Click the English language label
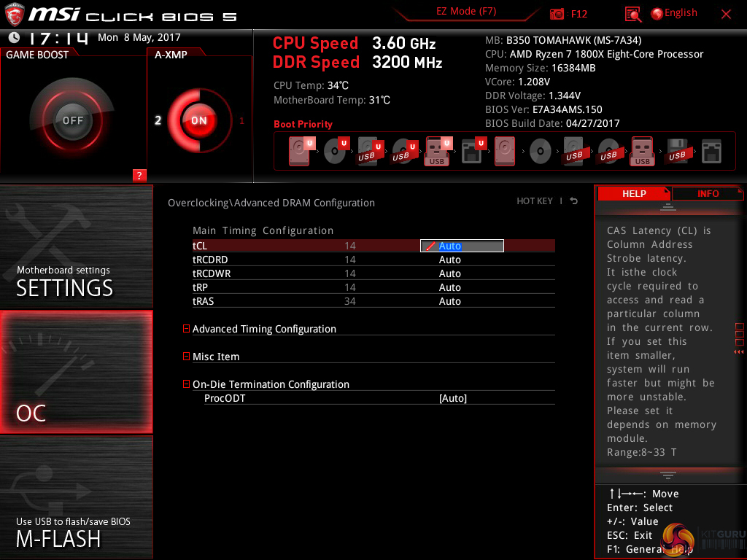This screenshot has width=747, height=560. pos(681,13)
